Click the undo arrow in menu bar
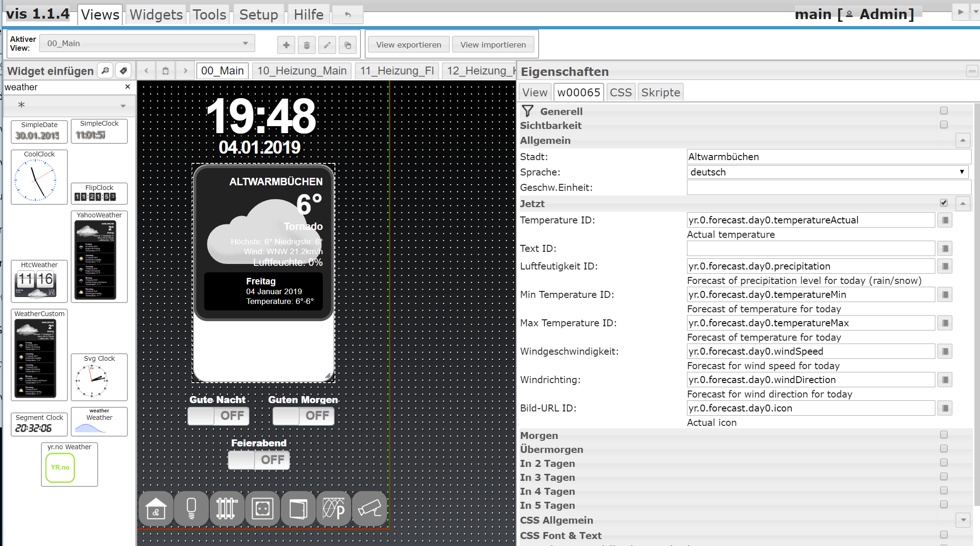The height and width of the screenshot is (546, 980). 347,14
